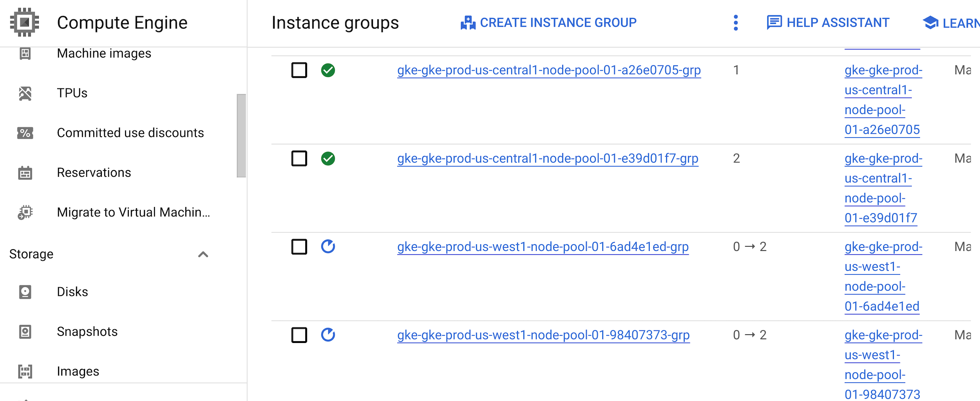This screenshot has width=980, height=401.
Task: Collapse the Storage section in sidebar
Action: [203, 254]
